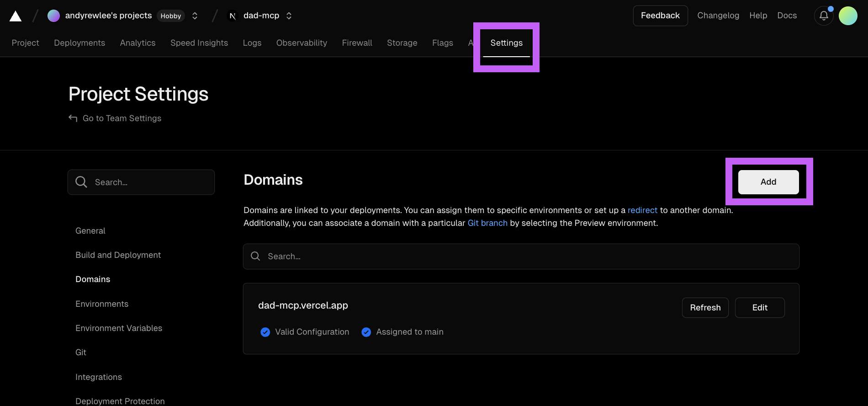Click the Valid Configuration checkmark icon
This screenshot has width=868, height=406.
pyautogui.click(x=265, y=332)
